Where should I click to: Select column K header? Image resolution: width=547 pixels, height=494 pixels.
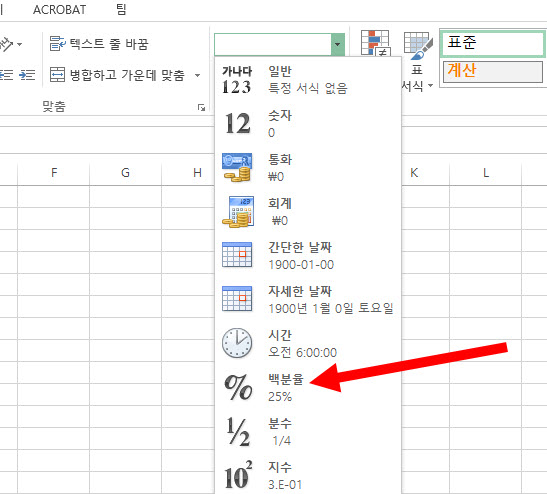[x=414, y=173]
